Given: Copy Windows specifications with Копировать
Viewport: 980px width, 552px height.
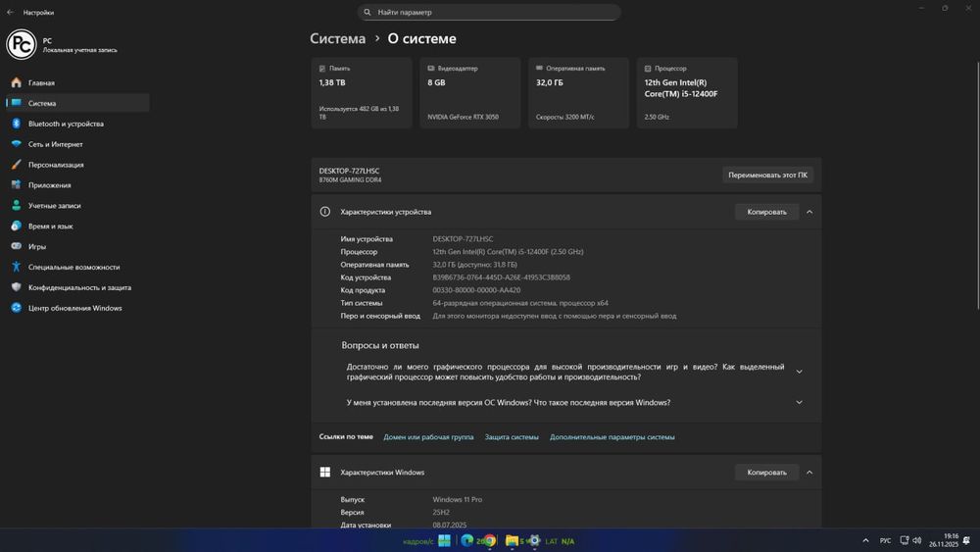Looking at the screenshot, I should 767,473.
